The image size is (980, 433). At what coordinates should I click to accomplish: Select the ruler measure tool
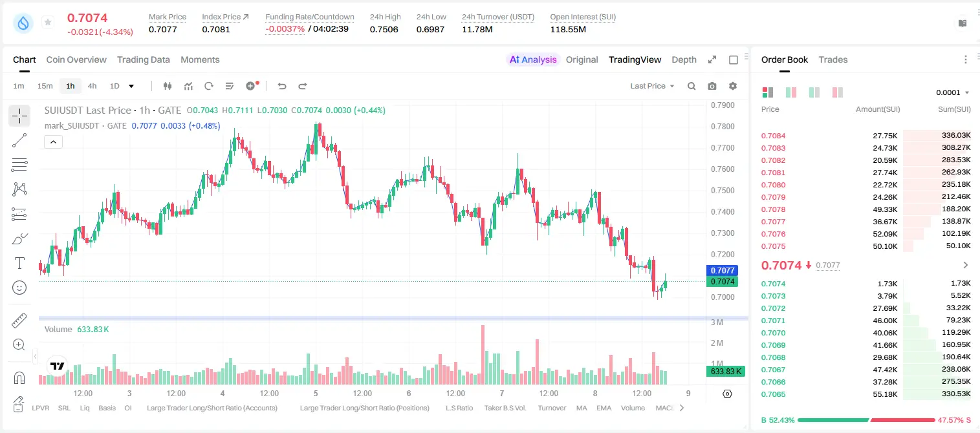(19, 320)
